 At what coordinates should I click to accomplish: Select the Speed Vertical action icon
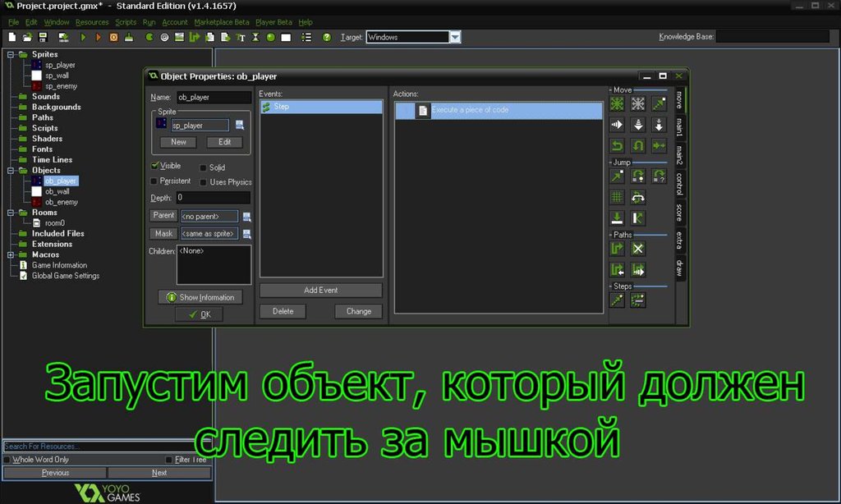637,125
